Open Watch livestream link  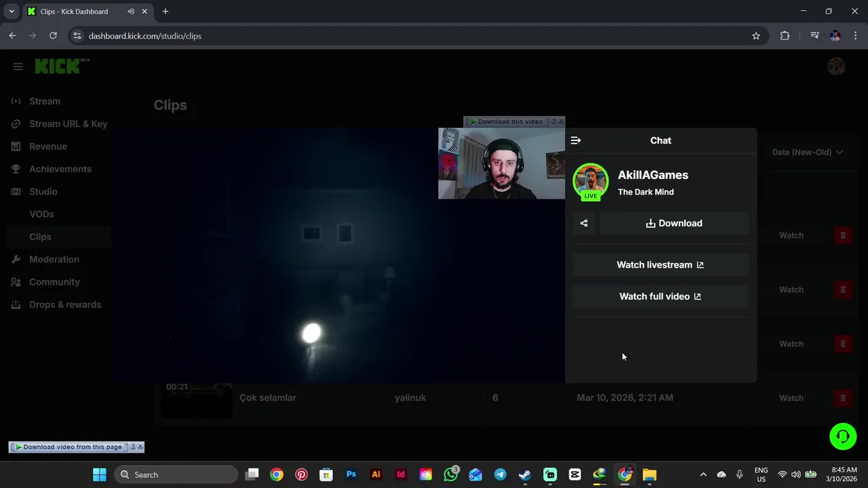coord(660,265)
